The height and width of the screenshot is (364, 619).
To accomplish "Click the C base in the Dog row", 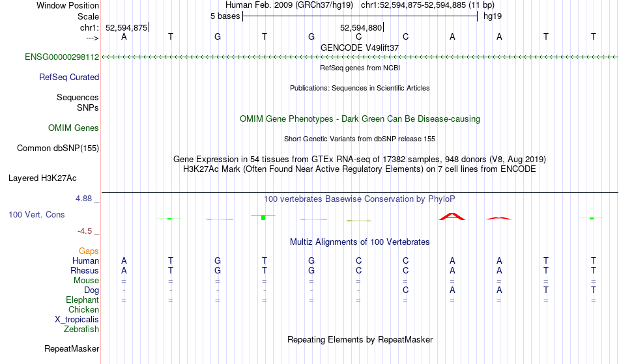I will (405, 290).
